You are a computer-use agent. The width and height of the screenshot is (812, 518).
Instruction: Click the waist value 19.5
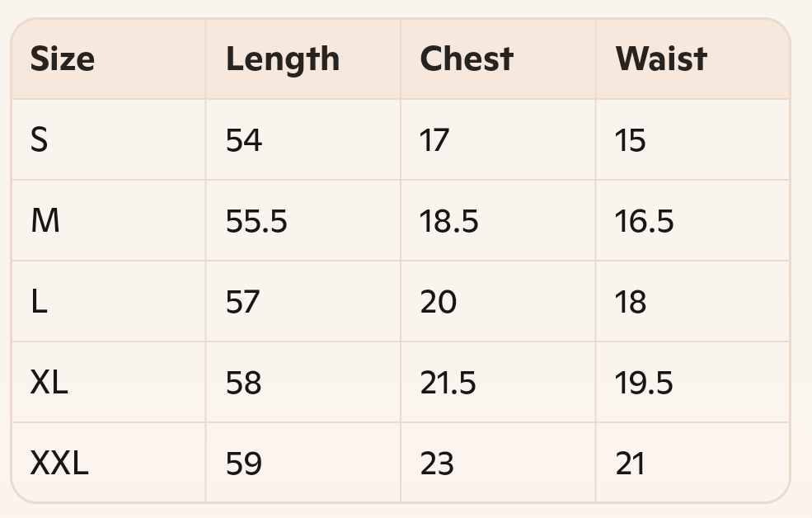644,383
